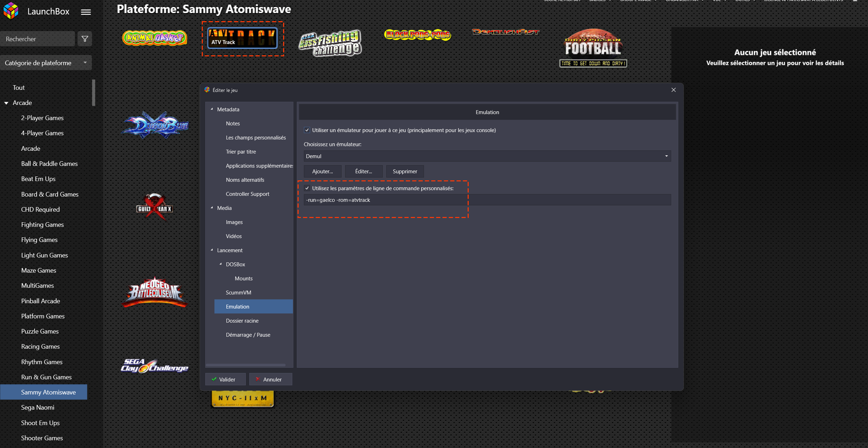Viewport: 868px width, 448px height.
Task: Select the Emulation tree item
Action: pos(254,306)
